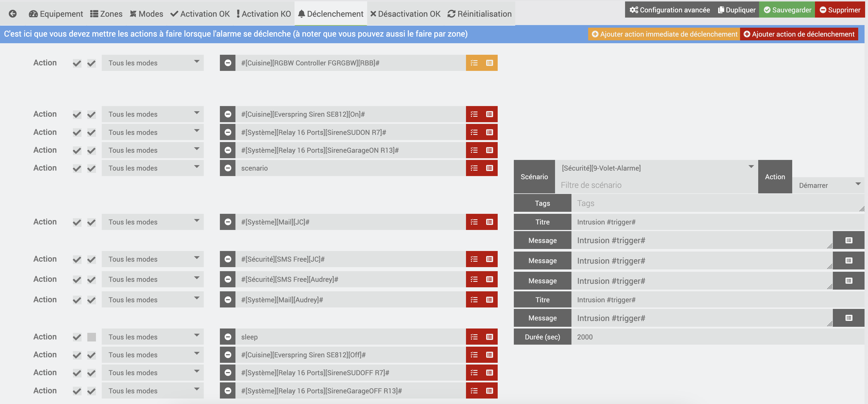Expand the Sécurité 9-Volet-Alarme scenario dropdown
The height and width of the screenshot is (404, 868).
(x=656, y=168)
